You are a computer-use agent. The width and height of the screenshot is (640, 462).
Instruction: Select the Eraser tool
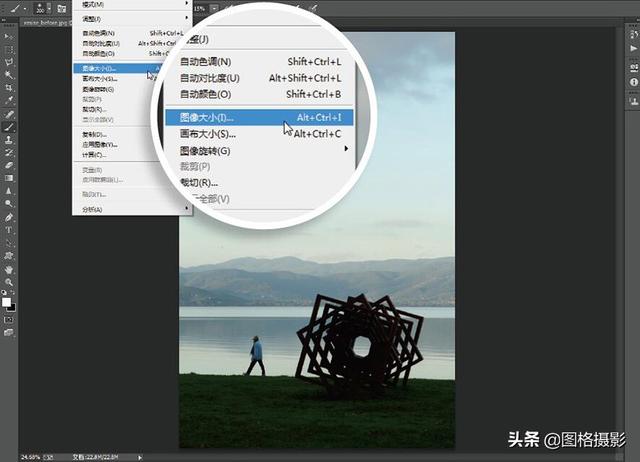(9, 165)
